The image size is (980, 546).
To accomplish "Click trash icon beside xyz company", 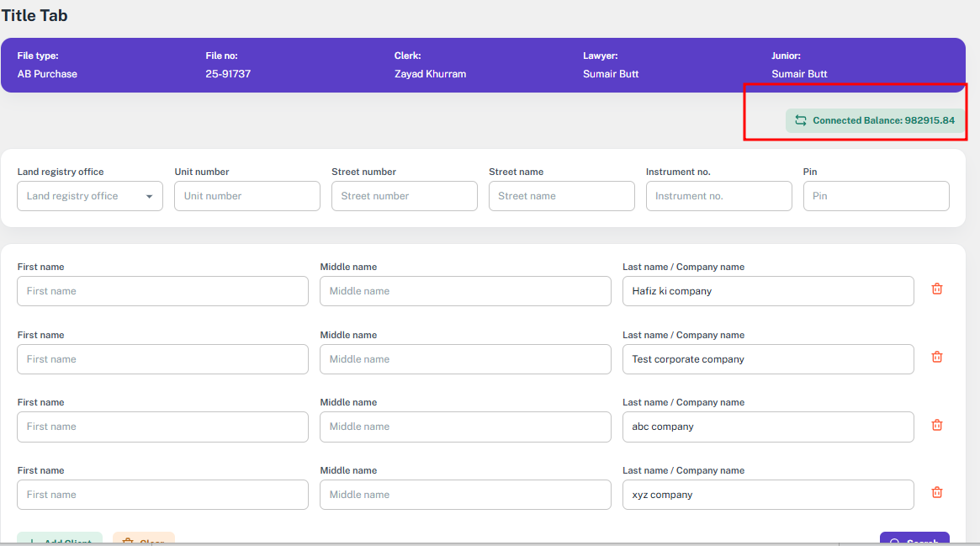I will [936, 492].
